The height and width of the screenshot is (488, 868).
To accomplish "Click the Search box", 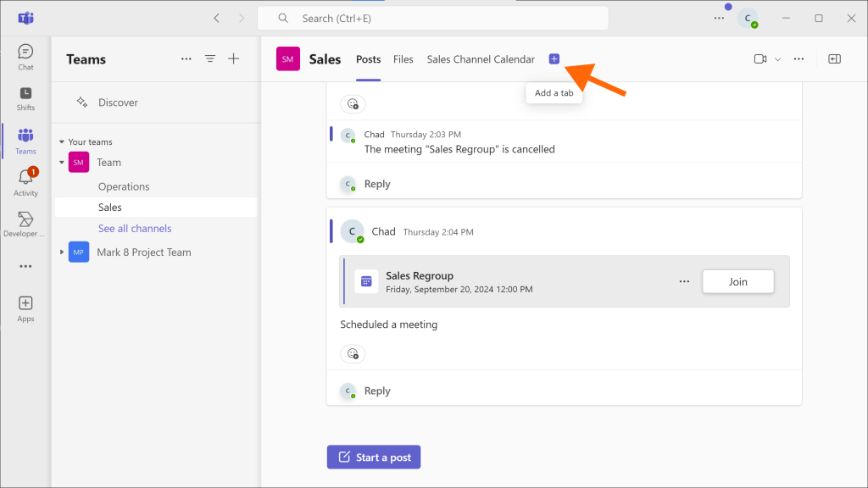I will coord(433,19).
